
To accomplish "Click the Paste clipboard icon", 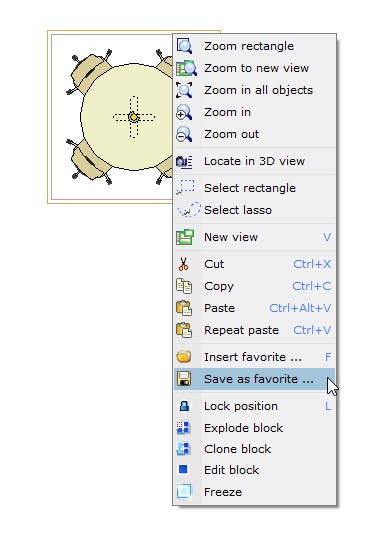I will 184,308.
